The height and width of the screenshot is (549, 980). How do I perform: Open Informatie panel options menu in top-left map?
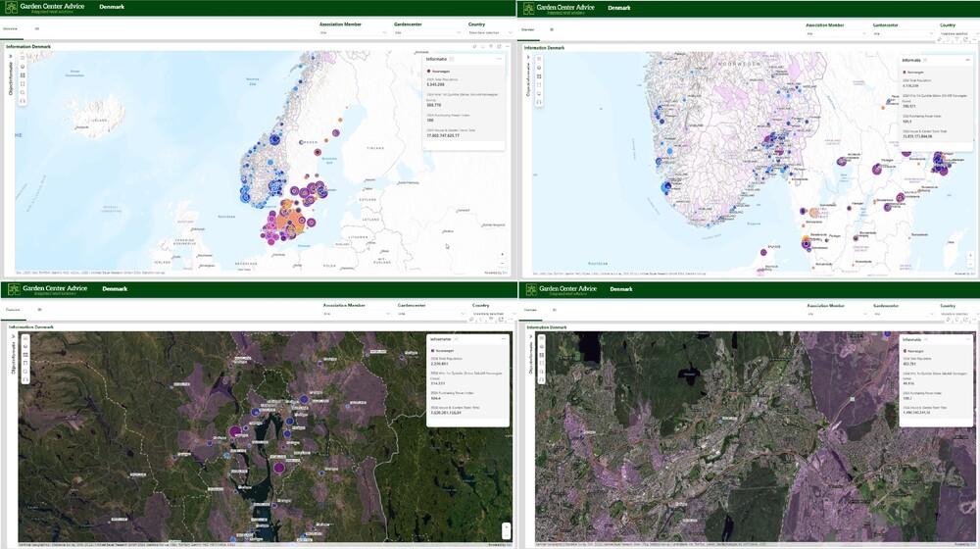499,59
